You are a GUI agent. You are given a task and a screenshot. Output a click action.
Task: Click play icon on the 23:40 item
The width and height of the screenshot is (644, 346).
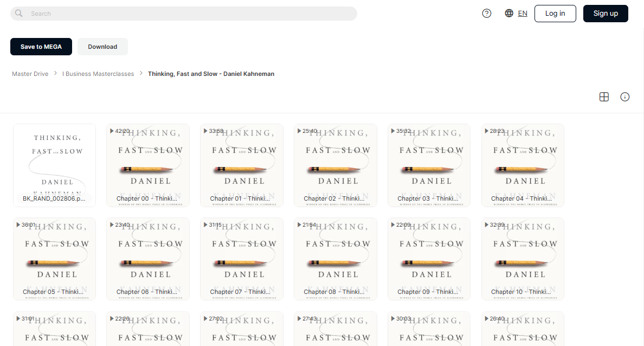click(x=112, y=225)
